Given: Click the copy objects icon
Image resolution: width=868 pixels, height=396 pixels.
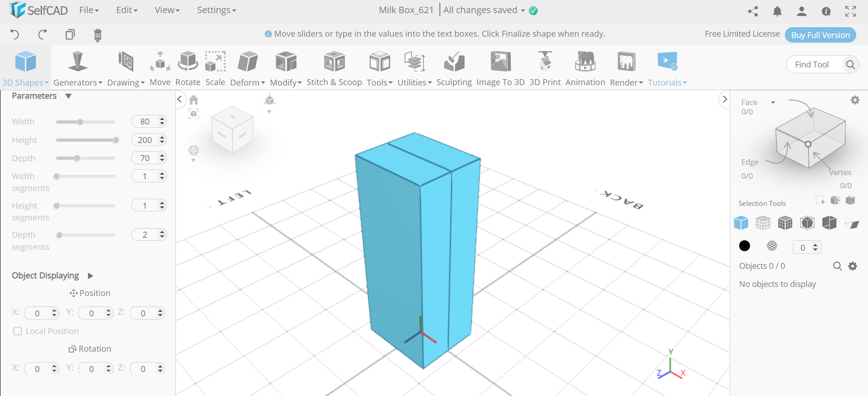Looking at the screenshot, I should (70, 34).
